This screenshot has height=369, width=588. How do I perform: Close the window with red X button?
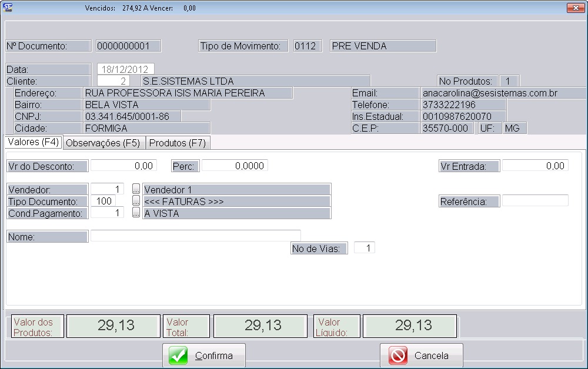point(574,8)
